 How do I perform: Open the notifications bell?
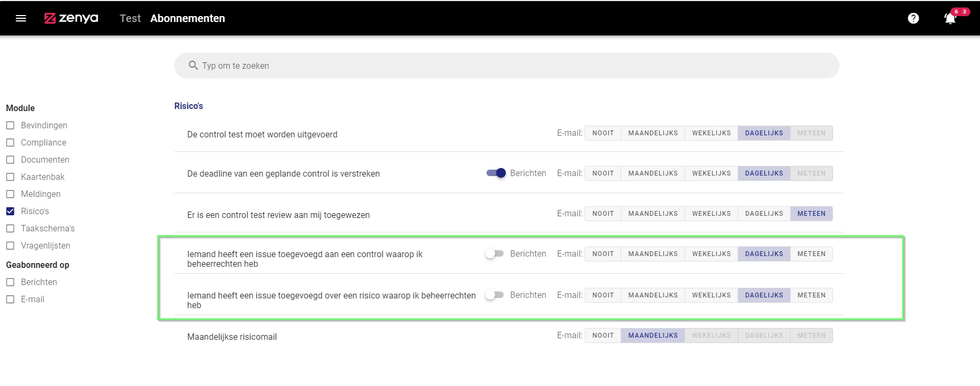click(950, 18)
